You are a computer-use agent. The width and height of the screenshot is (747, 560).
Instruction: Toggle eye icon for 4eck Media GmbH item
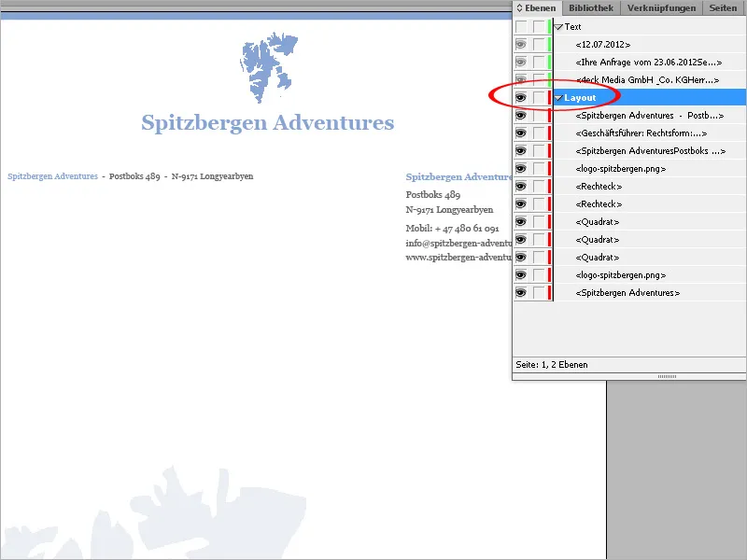pos(521,79)
